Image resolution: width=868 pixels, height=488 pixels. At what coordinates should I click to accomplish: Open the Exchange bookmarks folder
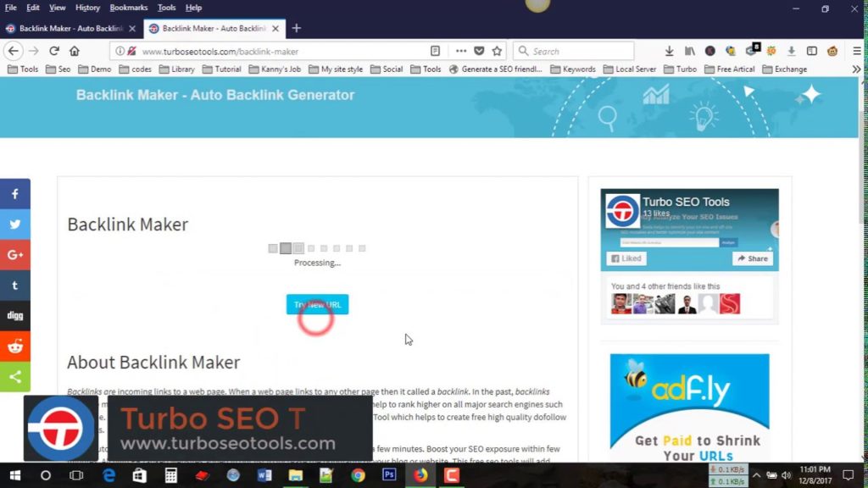tap(784, 69)
